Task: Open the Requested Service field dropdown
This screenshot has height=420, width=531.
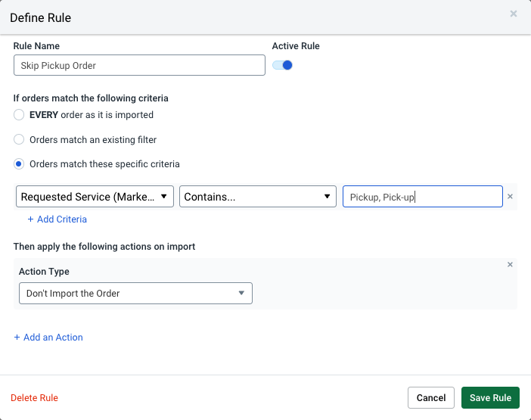Action: [95, 197]
